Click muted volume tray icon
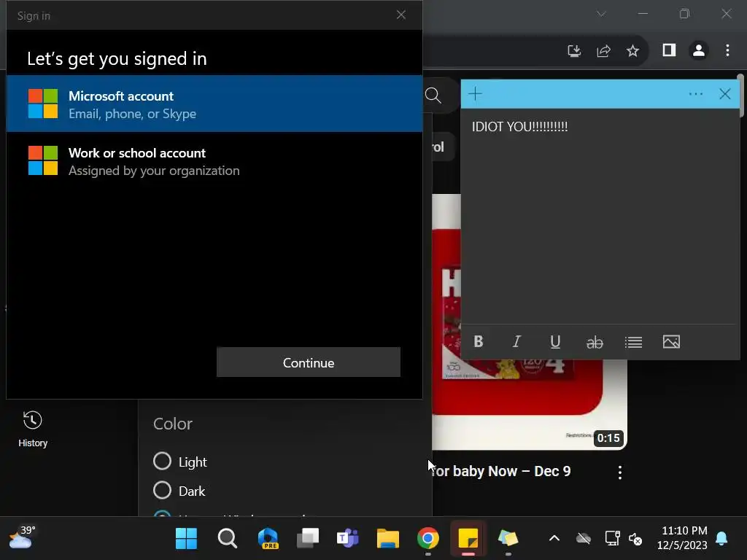747x560 pixels. tap(635, 539)
